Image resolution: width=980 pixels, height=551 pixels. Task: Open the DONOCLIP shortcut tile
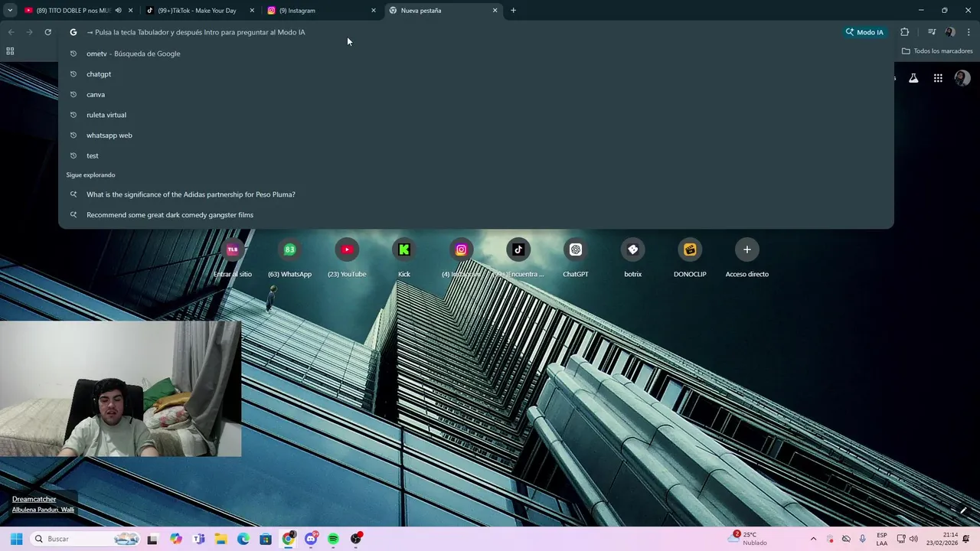690,258
